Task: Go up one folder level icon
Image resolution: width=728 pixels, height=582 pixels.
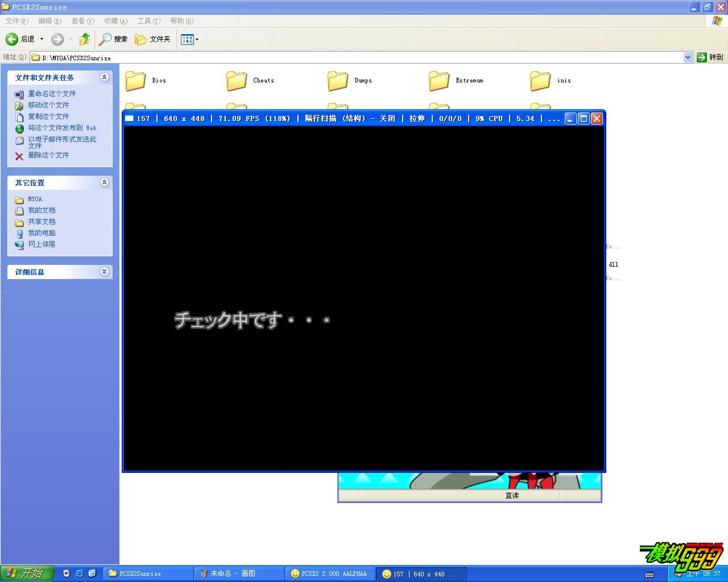Action: 85,39
